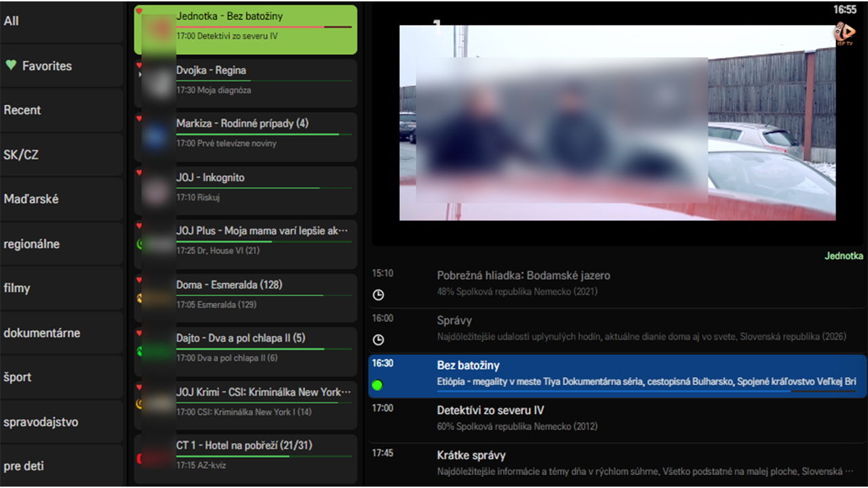This screenshot has height=488, width=868.
Task: Select the pre deti category
Action: tap(62, 466)
